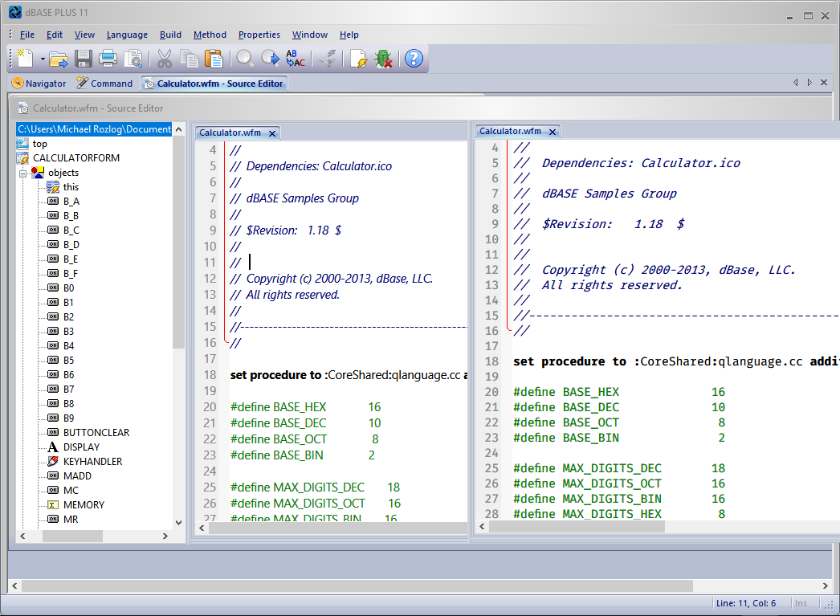Click the Debug bug icon
The height and width of the screenshot is (616, 840).
(384, 59)
